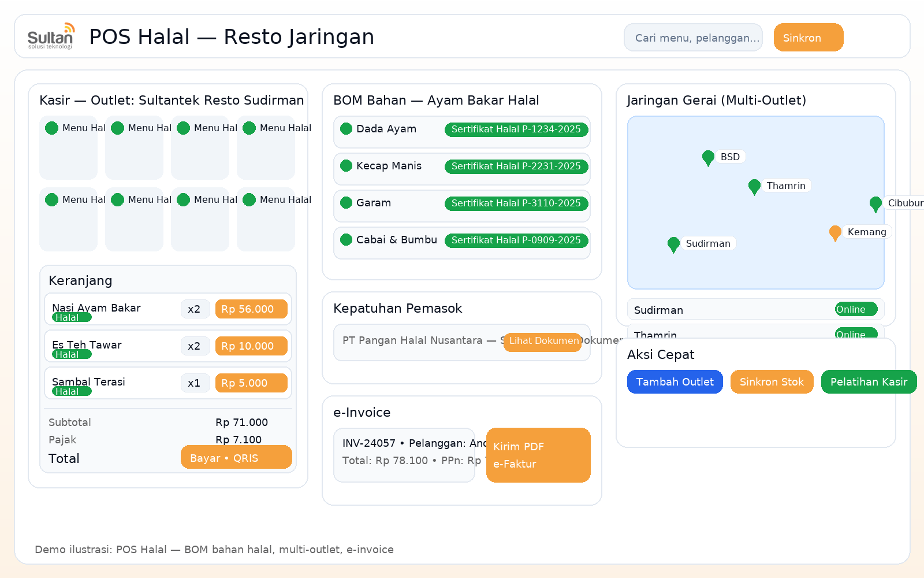Toggle the Online status for Sudirman outlet

coord(855,309)
